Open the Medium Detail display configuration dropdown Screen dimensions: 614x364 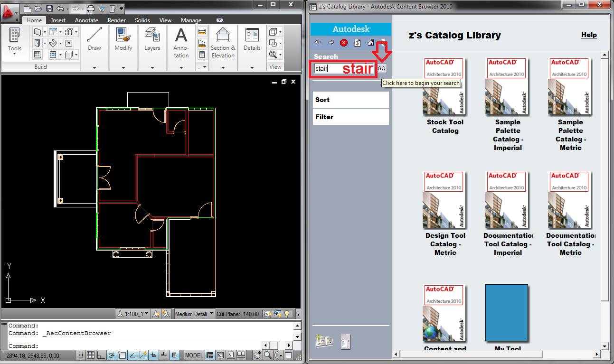pos(194,314)
